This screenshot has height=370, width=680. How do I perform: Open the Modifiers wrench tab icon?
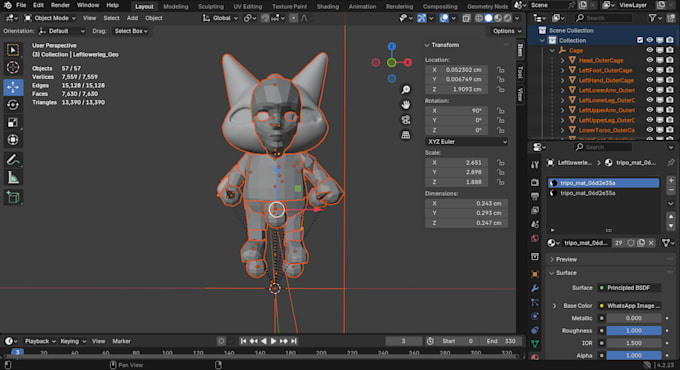(x=535, y=288)
